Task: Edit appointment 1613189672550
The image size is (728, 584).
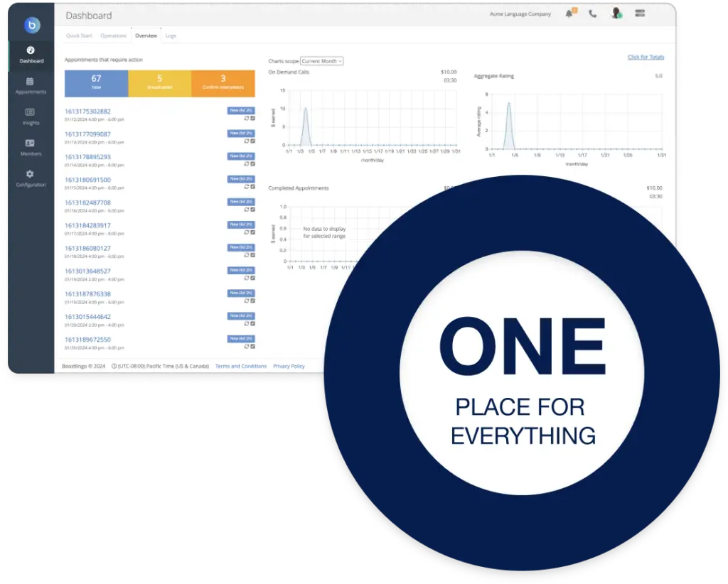Action: (x=252, y=347)
